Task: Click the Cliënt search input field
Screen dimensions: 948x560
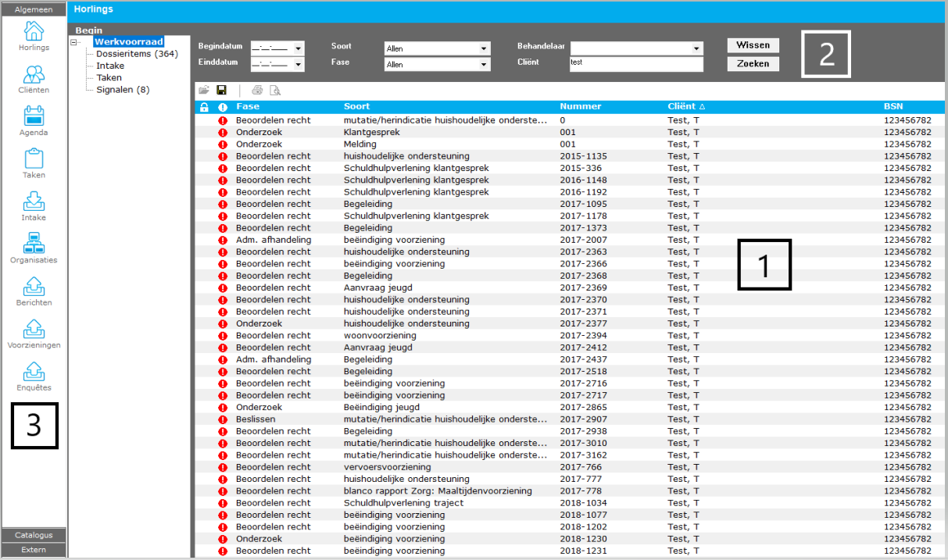Action: pos(635,64)
